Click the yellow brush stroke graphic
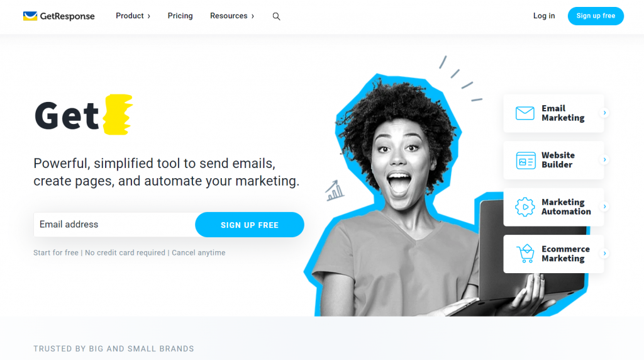Image resolution: width=644 pixels, height=360 pixels. pyautogui.click(x=118, y=115)
